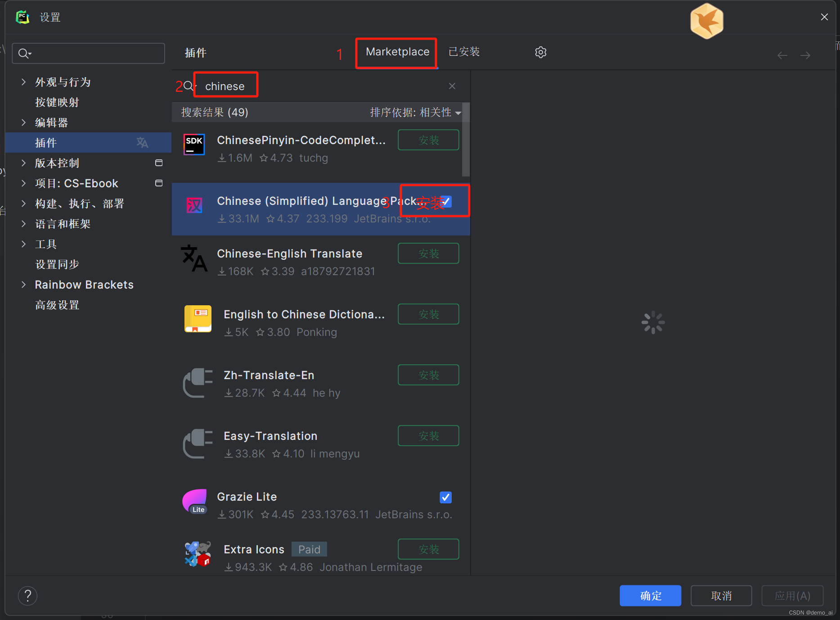
Task: Install Chinese-English Translate plugin
Action: (x=428, y=253)
